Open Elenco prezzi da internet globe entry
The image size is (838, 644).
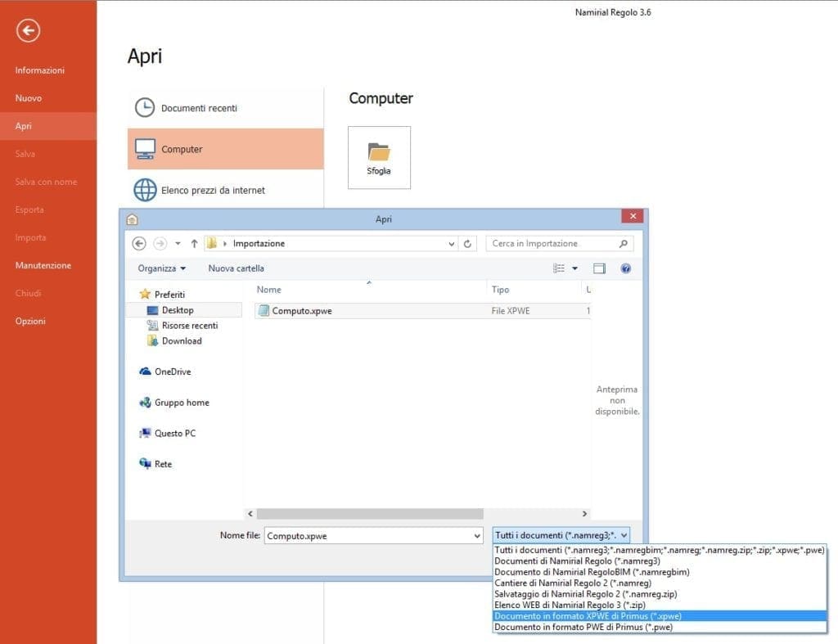tap(225, 191)
